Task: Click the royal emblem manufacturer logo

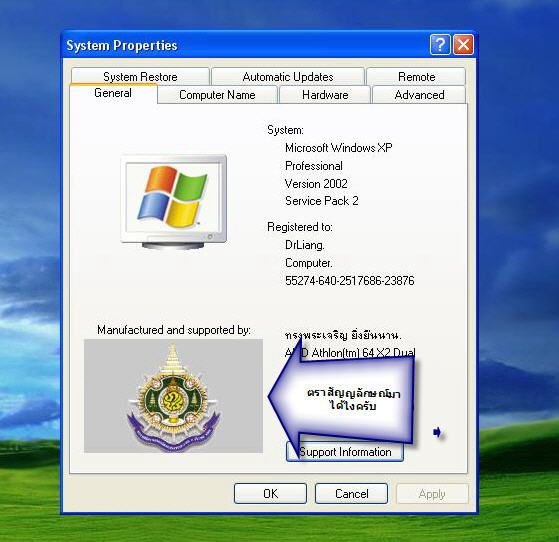Action: click(174, 396)
